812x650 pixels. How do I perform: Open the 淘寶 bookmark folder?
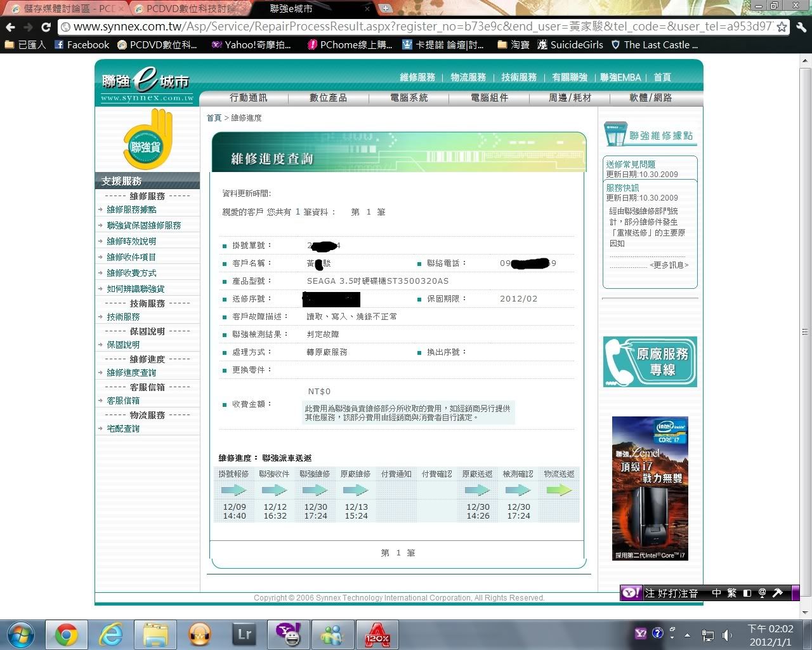coord(514,44)
